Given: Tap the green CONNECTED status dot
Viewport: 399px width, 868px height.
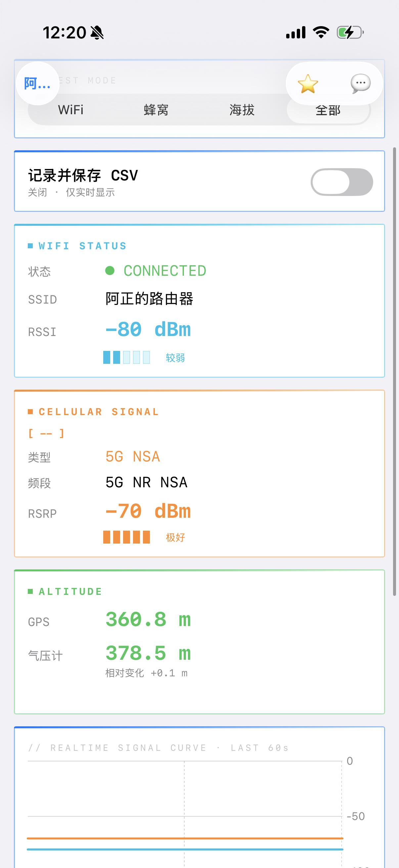Looking at the screenshot, I should pyautogui.click(x=110, y=270).
